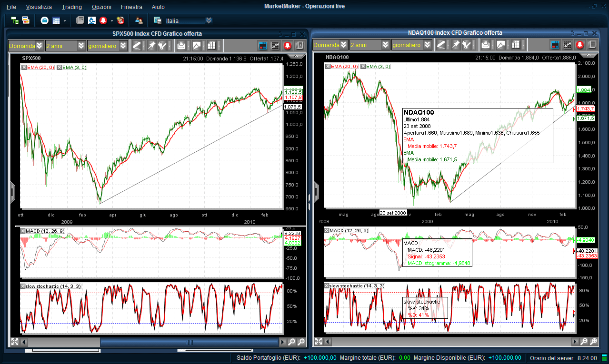Close slow stochastic panel on NDAQ100 chart

pos(327,285)
